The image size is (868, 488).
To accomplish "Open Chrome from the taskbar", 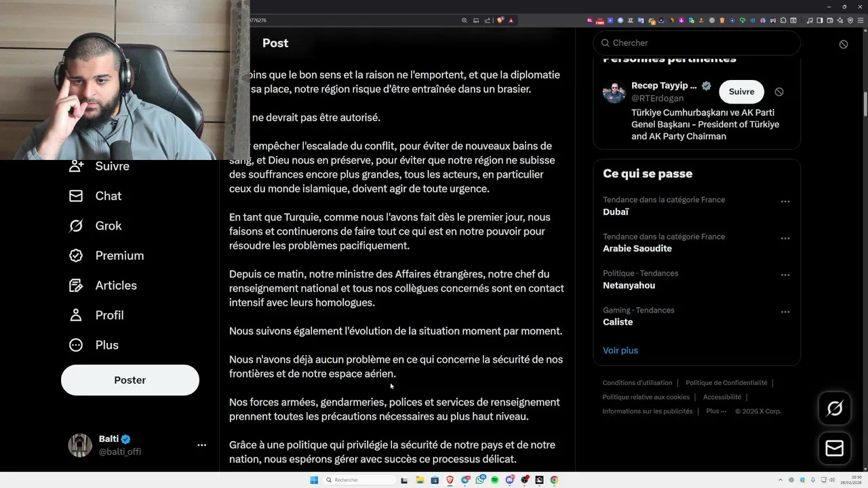I will point(554,480).
